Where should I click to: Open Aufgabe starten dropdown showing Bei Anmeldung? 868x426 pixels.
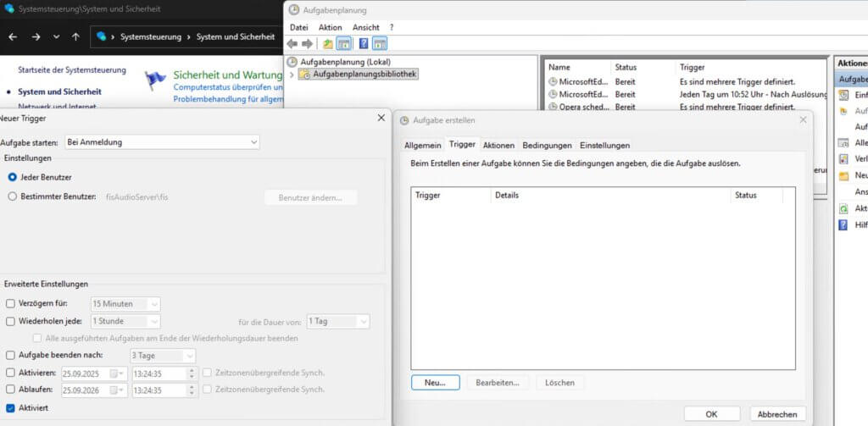click(162, 142)
